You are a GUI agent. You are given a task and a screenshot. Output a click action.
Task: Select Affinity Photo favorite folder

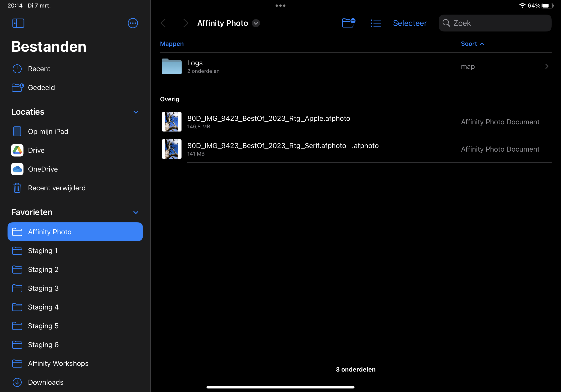pyautogui.click(x=75, y=232)
